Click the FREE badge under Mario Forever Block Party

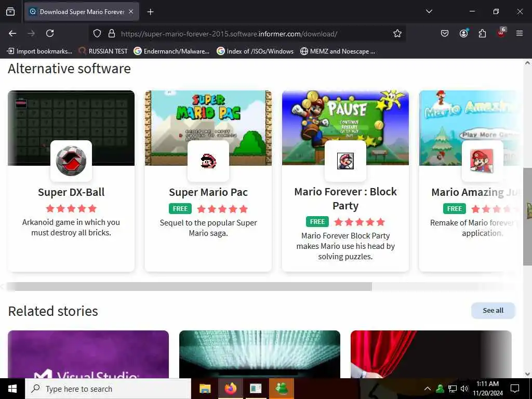[x=317, y=221]
